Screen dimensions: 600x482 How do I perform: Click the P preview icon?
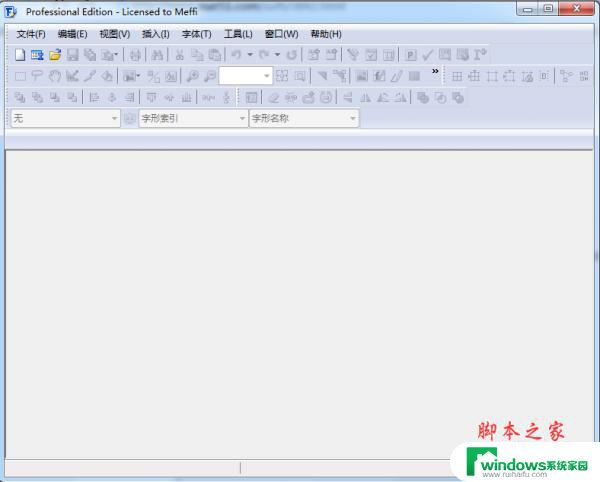click(x=410, y=55)
